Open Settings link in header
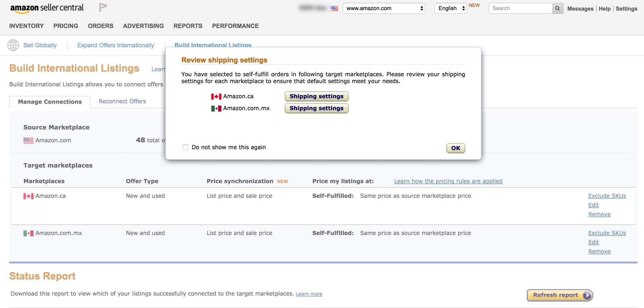This screenshot has width=644, height=308. coord(626,9)
